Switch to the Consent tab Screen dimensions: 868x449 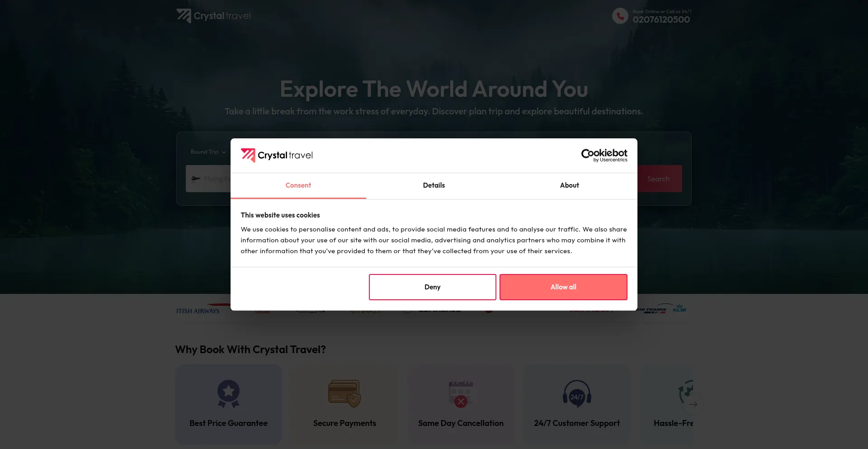298,185
